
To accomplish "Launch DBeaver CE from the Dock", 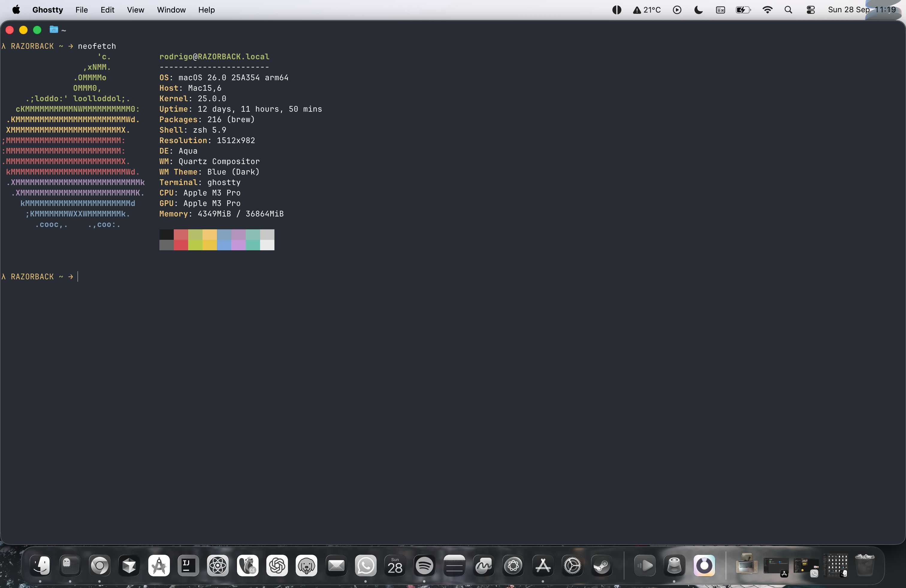I will 247,566.
